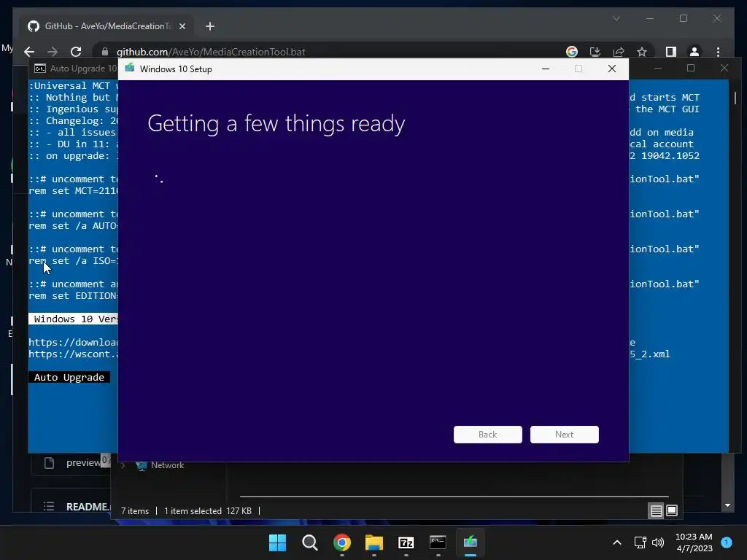Click the '5_2.xml' text in console
The image size is (747, 560).
[x=650, y=354]
